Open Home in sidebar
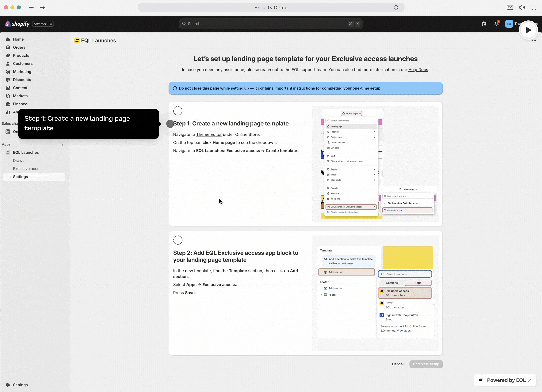 (x=18, y=39)
